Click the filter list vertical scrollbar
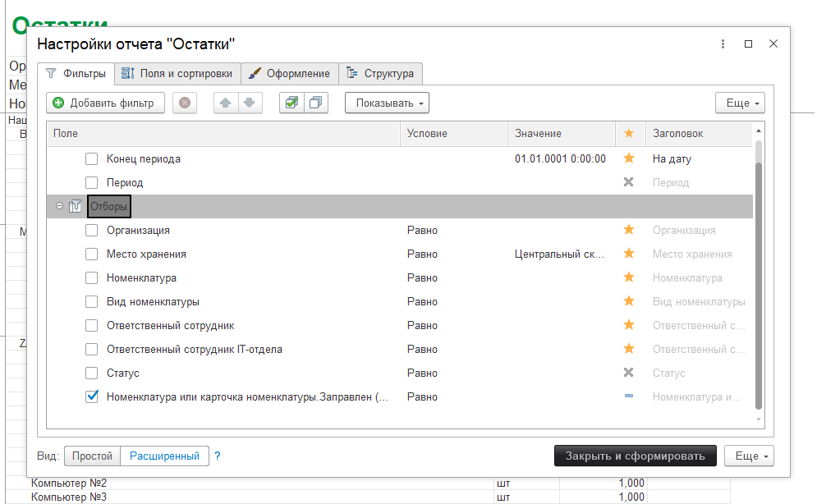The width and height of the screenshot is (817, 504). tap(758, 279)
